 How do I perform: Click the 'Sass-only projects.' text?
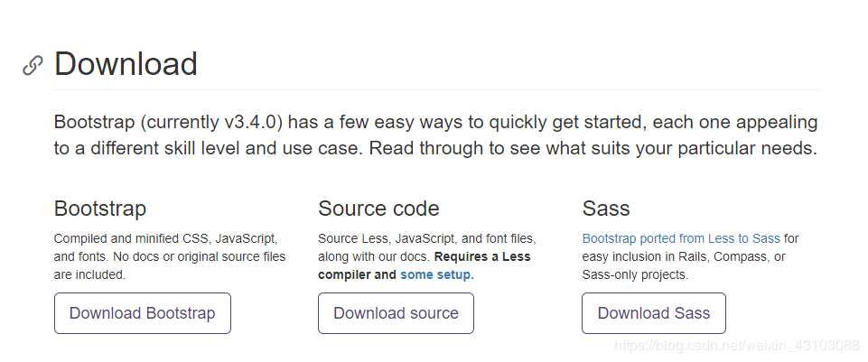coord(636,274)
